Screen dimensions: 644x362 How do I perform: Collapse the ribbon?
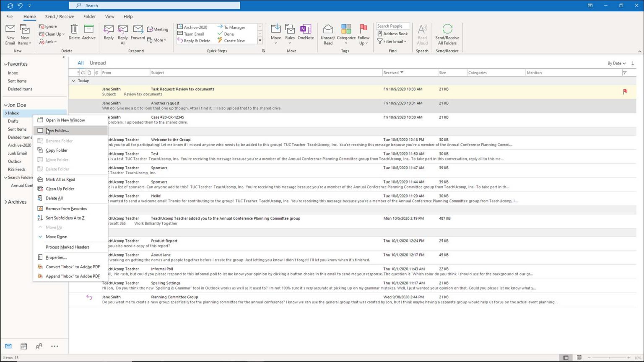639,51
